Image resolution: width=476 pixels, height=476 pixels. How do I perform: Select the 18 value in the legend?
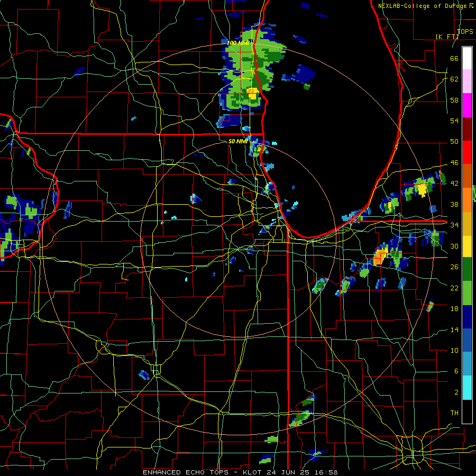pyautogui.click(x=454, y=309)
